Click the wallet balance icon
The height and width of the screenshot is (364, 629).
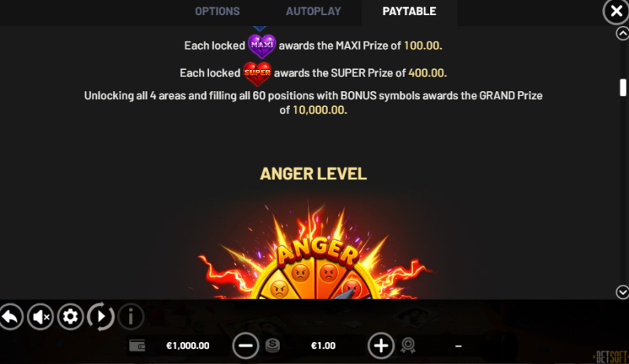tap(137, 345)
